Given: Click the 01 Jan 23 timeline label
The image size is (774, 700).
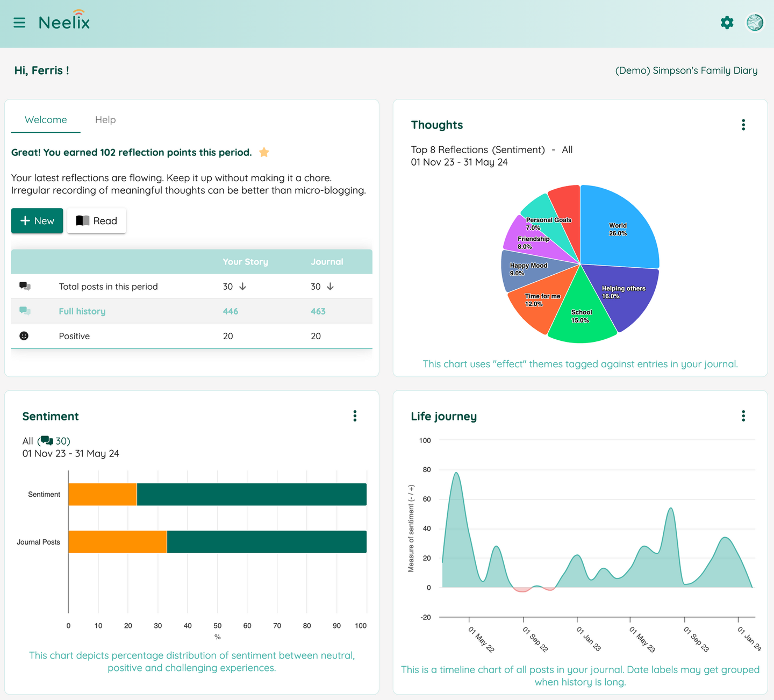Looking at the screenshot, I should click(589, 639).
